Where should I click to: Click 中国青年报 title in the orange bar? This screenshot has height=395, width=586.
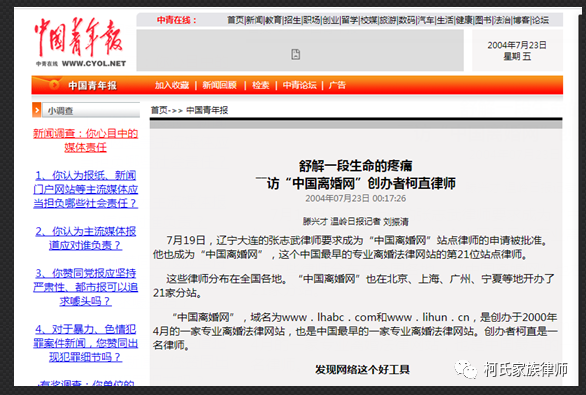92,86
